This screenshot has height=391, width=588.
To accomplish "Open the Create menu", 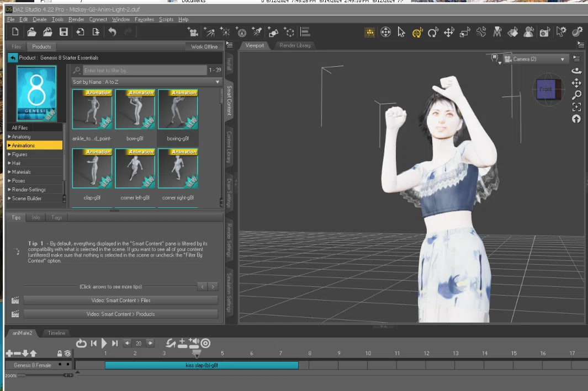I will [x=39, y=19].
